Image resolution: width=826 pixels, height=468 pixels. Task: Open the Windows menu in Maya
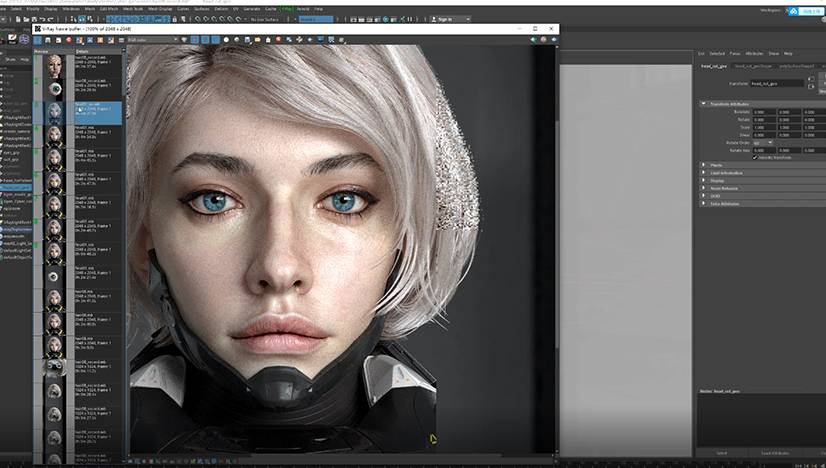tap(71, 9)
